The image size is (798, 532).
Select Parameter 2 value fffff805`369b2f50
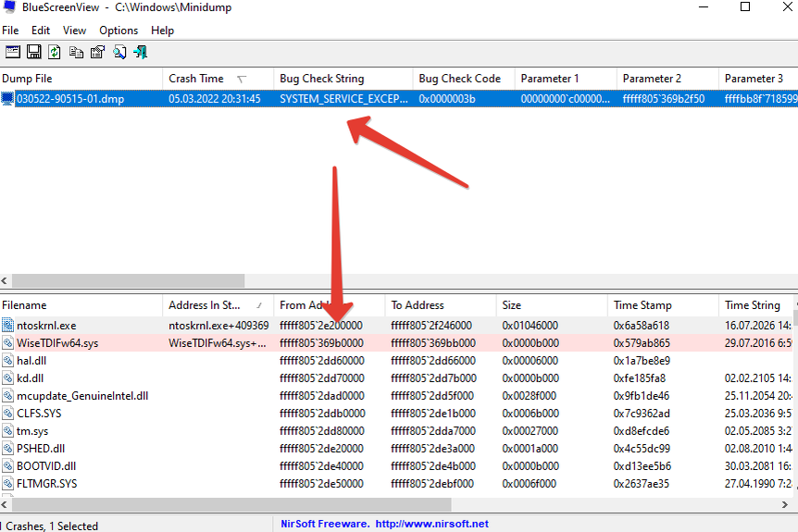coord(664,99)
